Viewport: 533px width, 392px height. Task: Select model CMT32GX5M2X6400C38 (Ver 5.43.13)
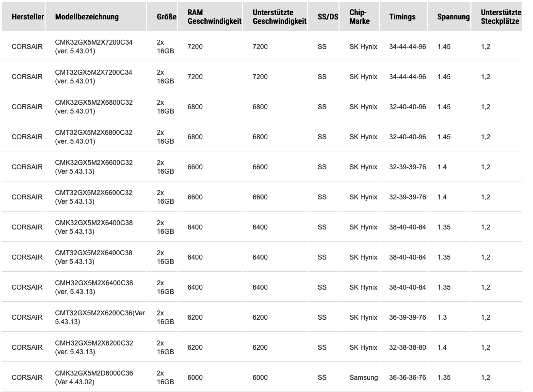(94, 257)
